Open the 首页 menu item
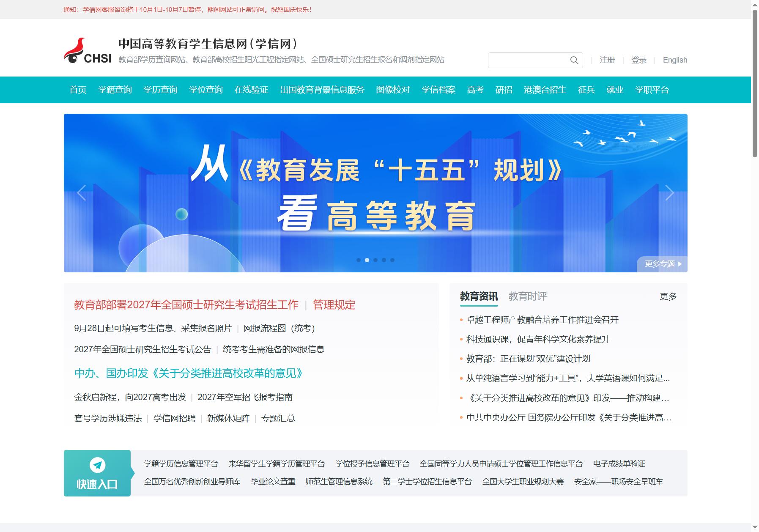The height and width of the screenshot is (532, 759). point(78,90)
